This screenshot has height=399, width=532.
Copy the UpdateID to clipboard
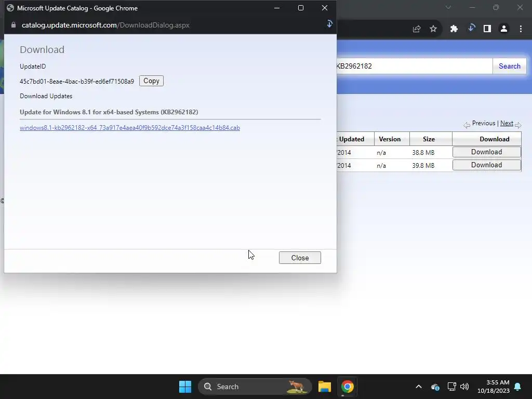point(151,81)
